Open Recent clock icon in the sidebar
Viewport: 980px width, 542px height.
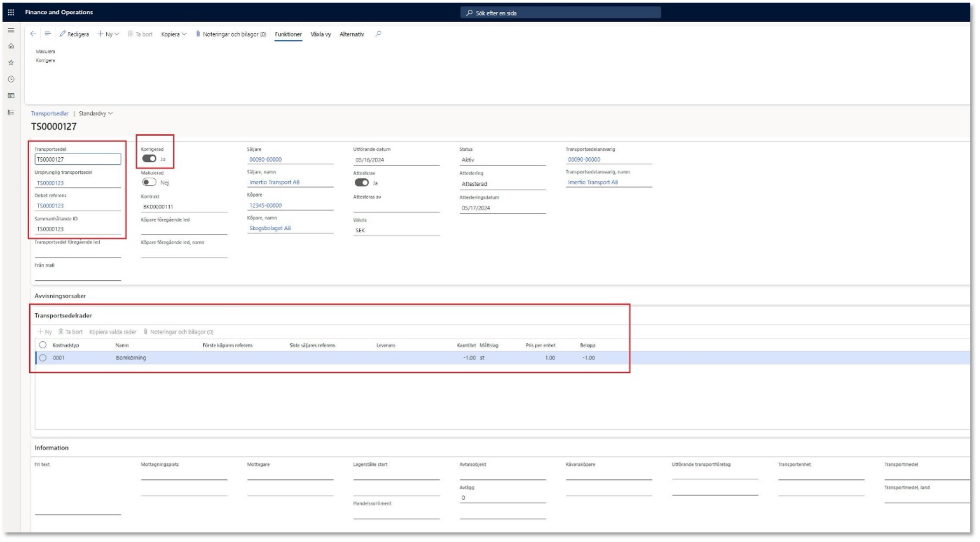point(11,79)
